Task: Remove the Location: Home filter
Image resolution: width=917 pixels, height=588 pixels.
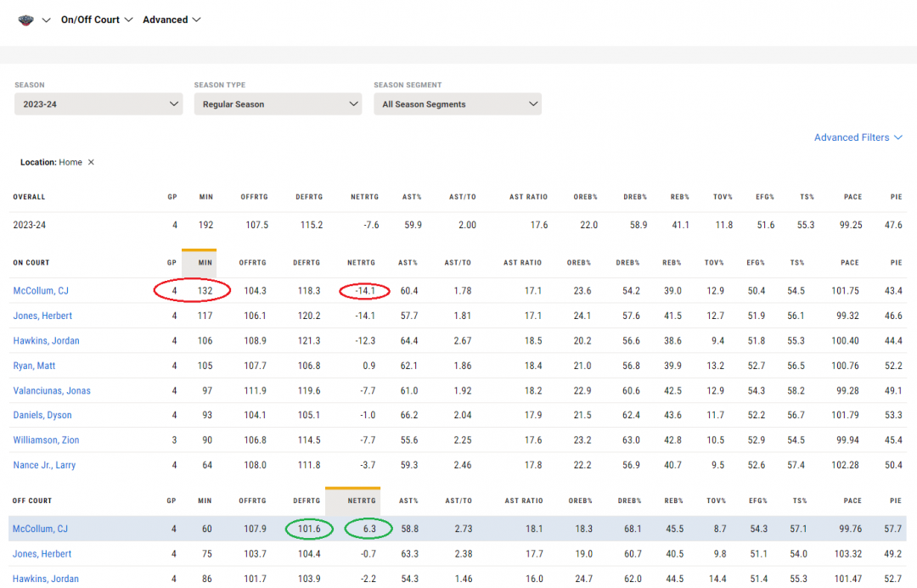Action: tap(92, 162)
